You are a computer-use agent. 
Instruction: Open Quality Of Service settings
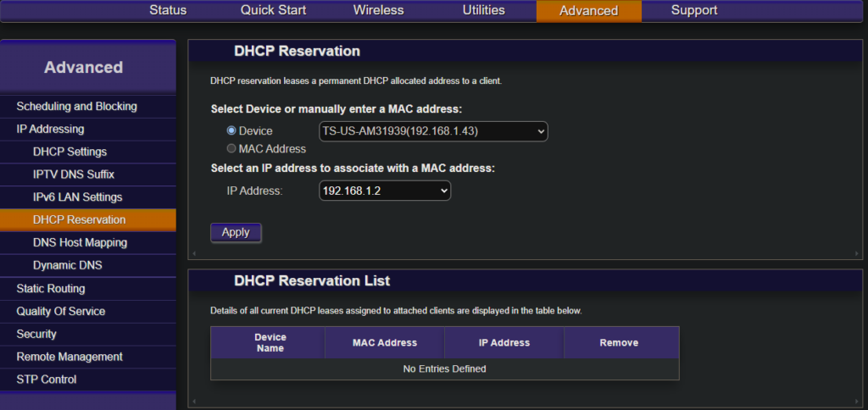(x=61, y=312)
